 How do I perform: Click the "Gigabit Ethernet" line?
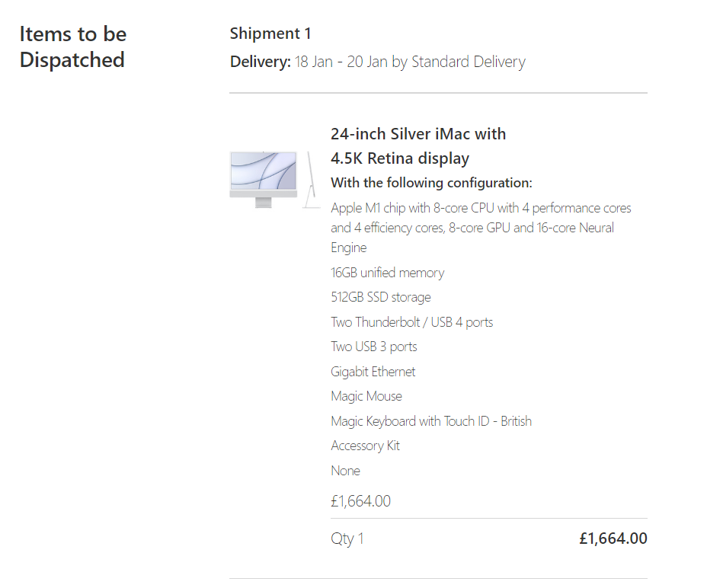click(373, 372)
